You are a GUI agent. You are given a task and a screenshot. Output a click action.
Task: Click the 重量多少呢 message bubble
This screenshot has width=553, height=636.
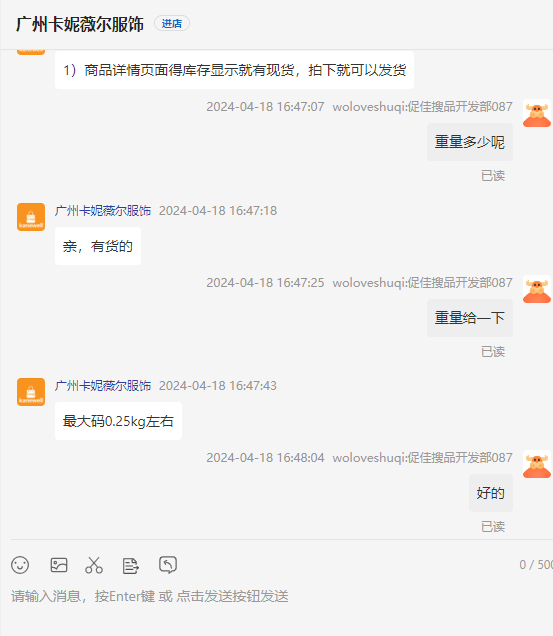[470, 142]
